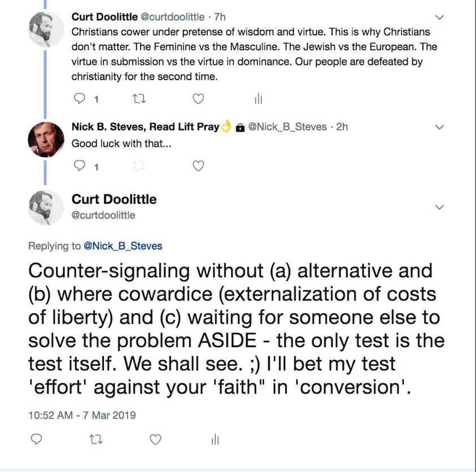Screen dimensions: 476x472
Task: Click Curt Doolittle's avatar on main tweet
Action: coord(46,207)
